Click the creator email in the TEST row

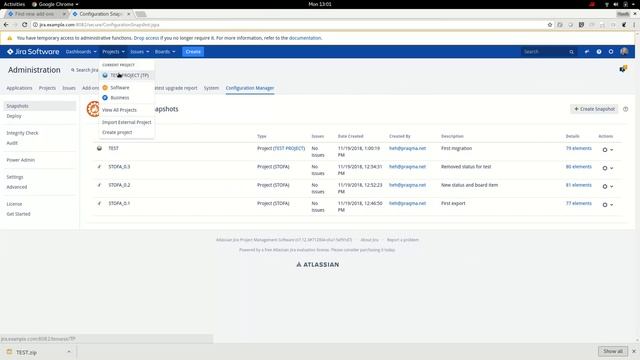(x=407, y=149)
